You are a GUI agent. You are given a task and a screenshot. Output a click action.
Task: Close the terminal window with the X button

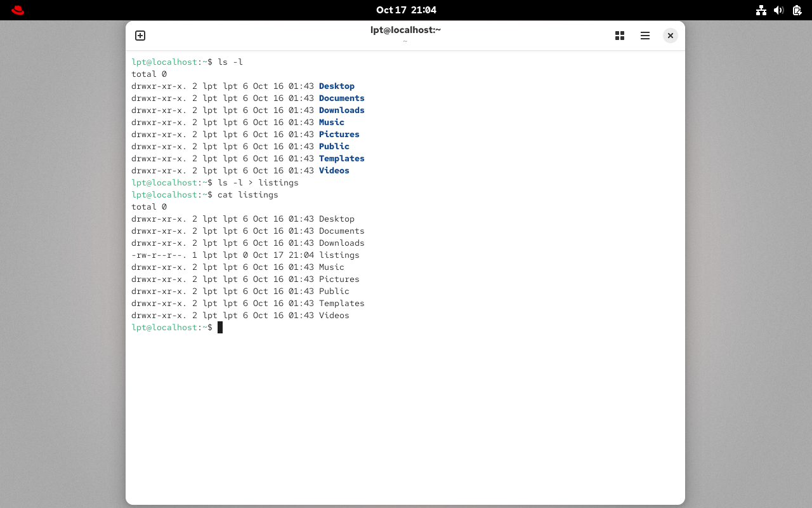[670, 36]
